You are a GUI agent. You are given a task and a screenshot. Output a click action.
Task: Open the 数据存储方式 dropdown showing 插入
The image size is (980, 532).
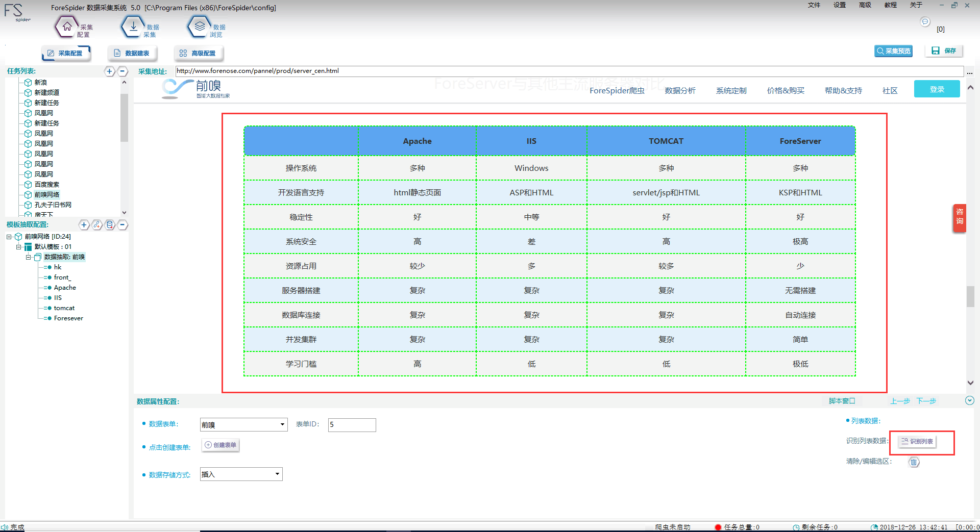(241, 474)
